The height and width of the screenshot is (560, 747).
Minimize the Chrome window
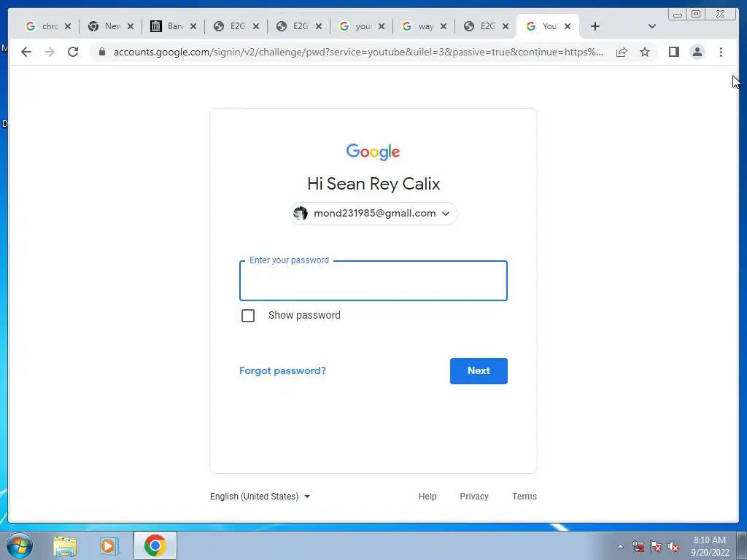[x=678, y=15]
